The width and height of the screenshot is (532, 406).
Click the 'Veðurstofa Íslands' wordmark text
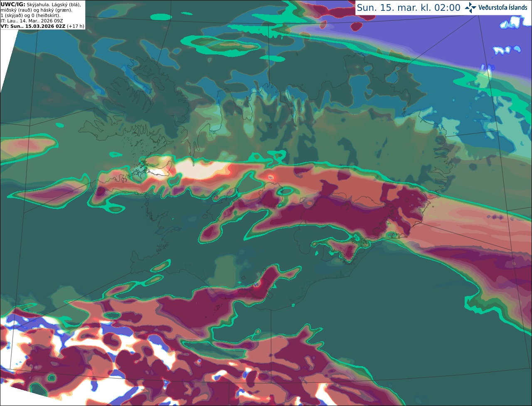[x=503, y=7]
